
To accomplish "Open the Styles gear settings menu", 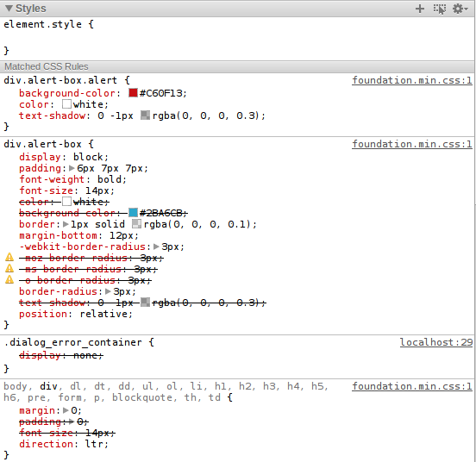I will click(x=460, y=9).
